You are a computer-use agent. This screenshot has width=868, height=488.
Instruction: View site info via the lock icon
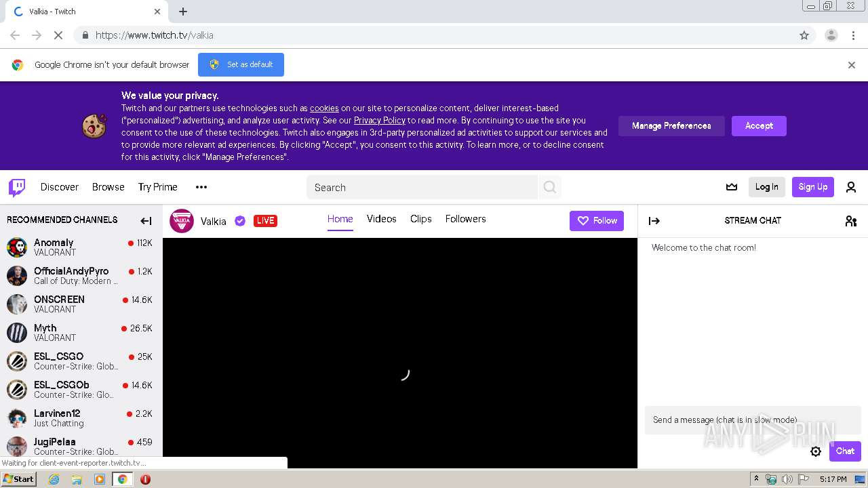pos(85,35)
